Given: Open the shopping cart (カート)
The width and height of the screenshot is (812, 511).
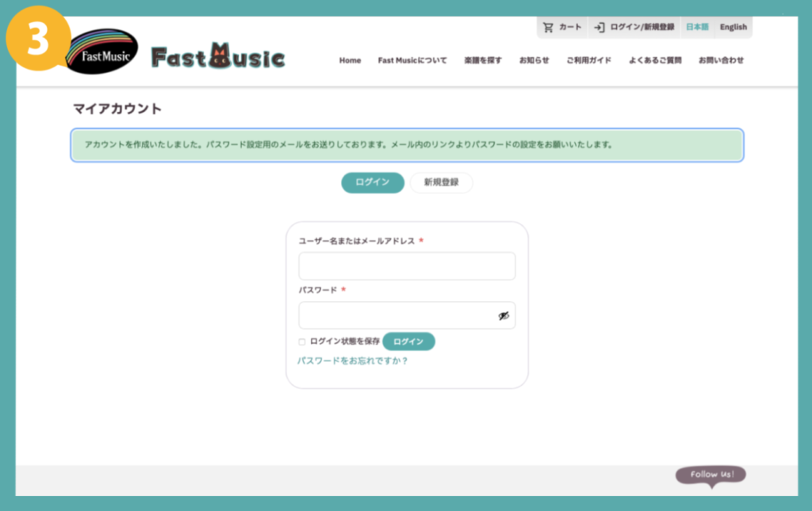Looking at the screenshot, I should (562, 27).
